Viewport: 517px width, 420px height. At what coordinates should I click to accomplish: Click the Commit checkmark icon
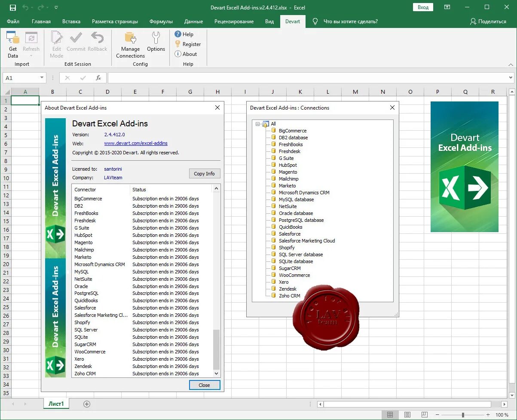tap(76, 38)
